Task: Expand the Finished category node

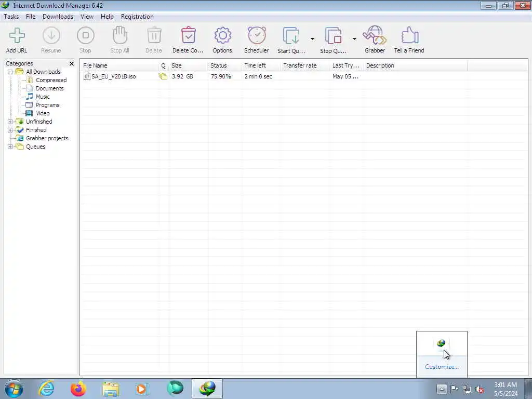Action: coord(10,130)
